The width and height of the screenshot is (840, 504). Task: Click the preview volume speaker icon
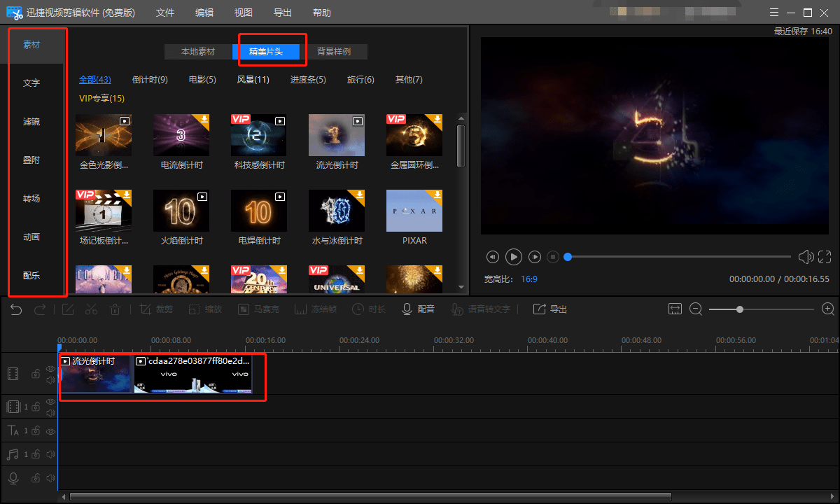[x=805, y=257]
